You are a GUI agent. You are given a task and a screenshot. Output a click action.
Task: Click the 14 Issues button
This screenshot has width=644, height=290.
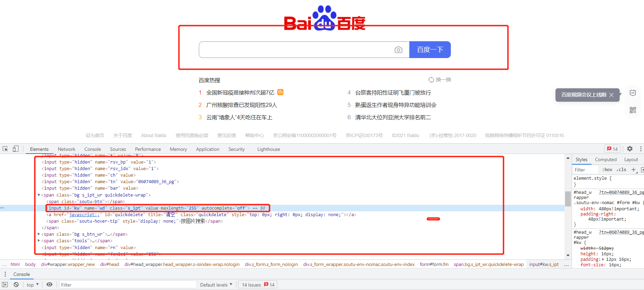(x=258, y=285)
